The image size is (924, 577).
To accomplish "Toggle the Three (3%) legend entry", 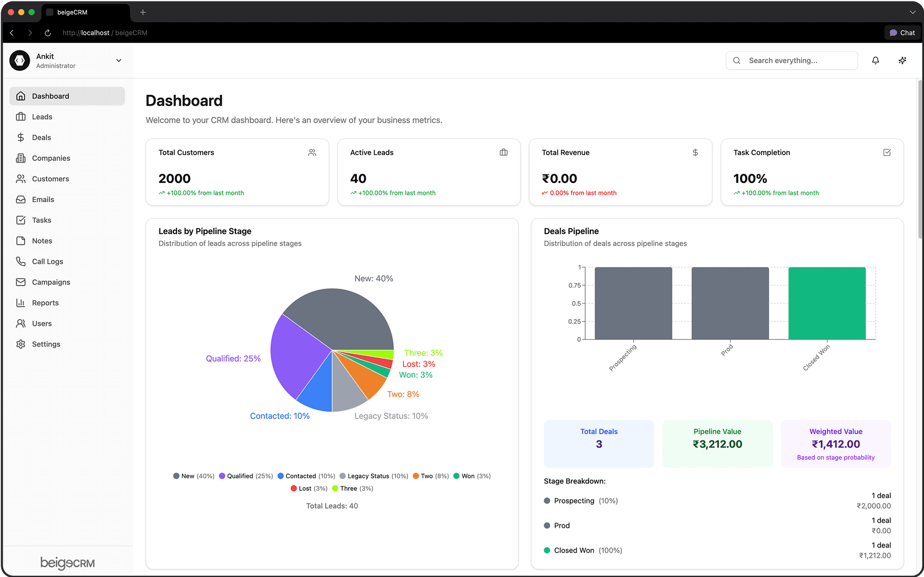I will tap(352, 488).
